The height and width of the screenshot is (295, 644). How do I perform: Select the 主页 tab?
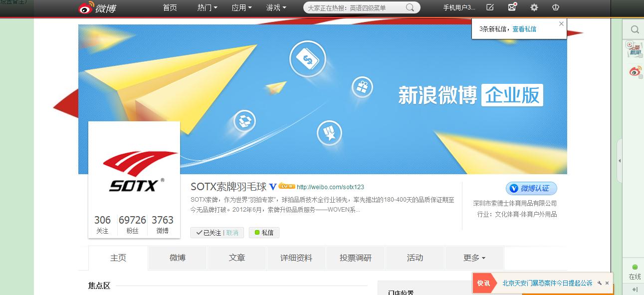click(118, 258)
